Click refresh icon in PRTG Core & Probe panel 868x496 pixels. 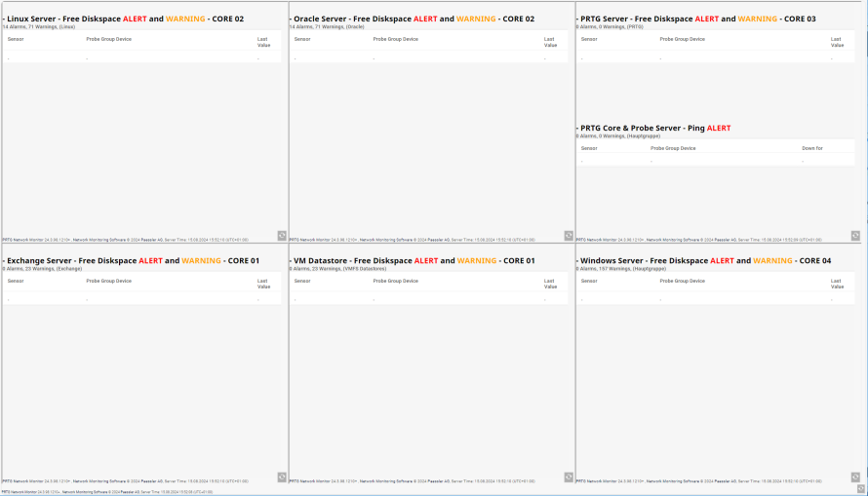coord(855,235)
